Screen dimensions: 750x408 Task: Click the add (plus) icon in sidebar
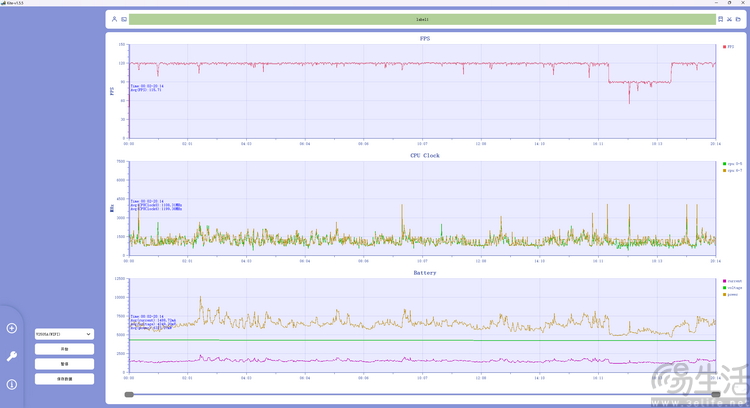(x=11, y=328)
